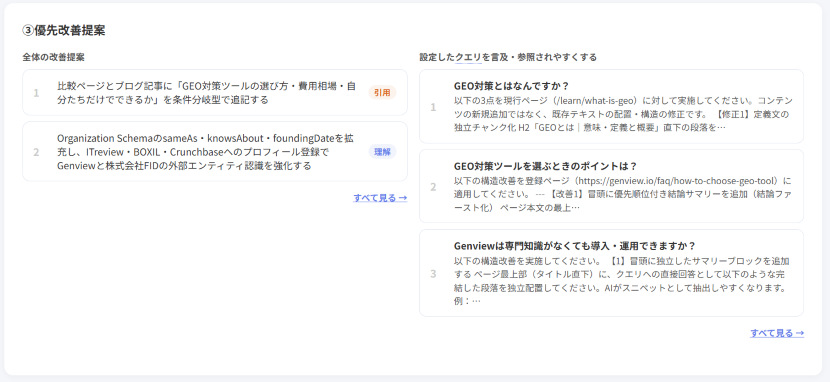Click description text mentioning genview.io/faq/how-to-choose-geo-tool
This screenshot has width=830, height=382.
(x=623, y=194)
